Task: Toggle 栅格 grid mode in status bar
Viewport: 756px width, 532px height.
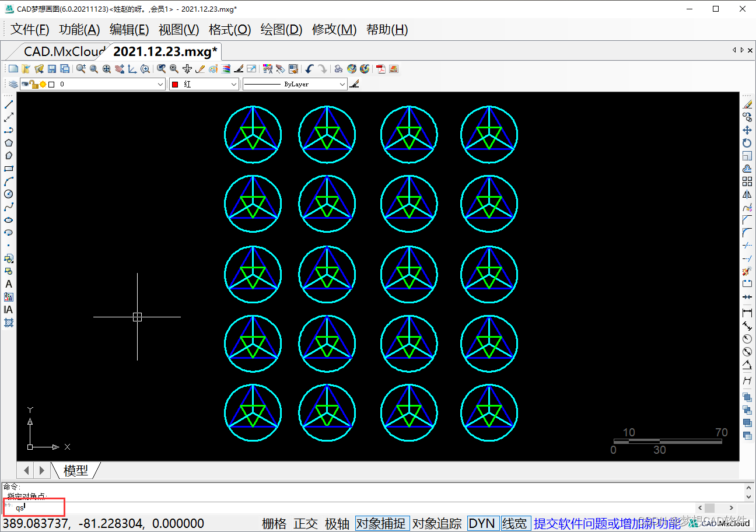Action: (x=274, y=524)
